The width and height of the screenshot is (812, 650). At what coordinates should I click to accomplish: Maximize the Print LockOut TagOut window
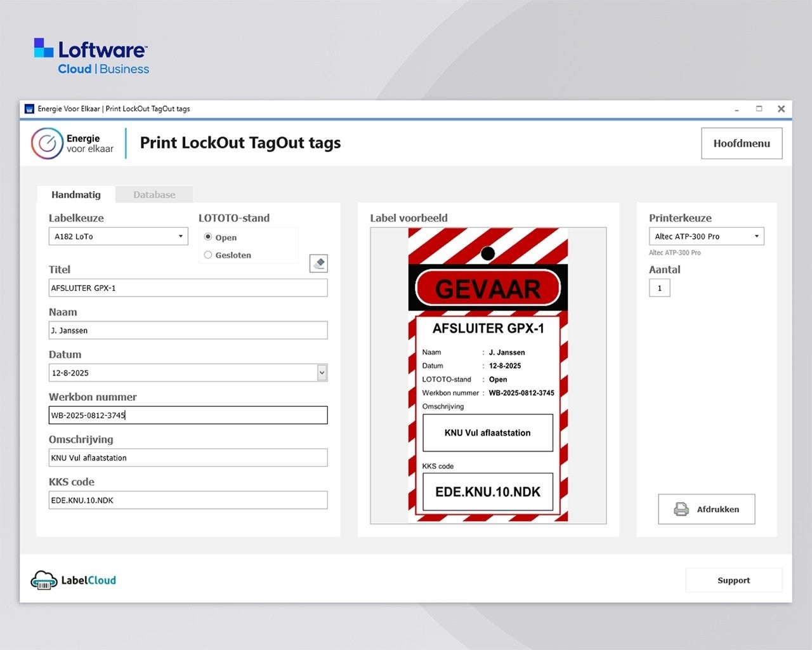coord(759,109)
